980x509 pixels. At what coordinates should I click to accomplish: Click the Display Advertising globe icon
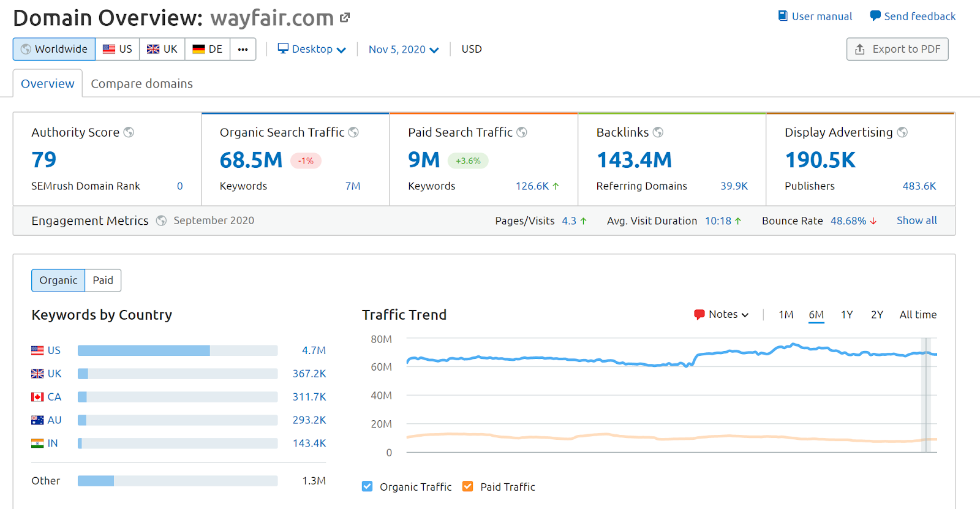click(902, 132)
